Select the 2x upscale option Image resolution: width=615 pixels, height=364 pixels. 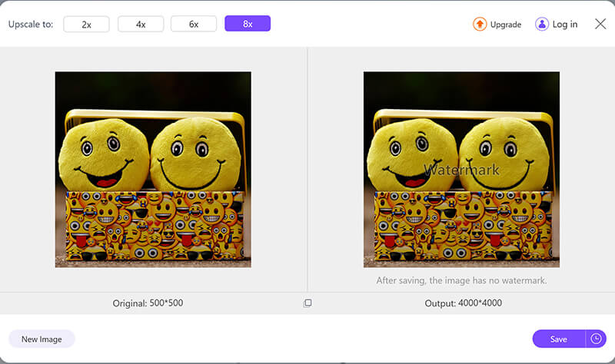[86, 24]
